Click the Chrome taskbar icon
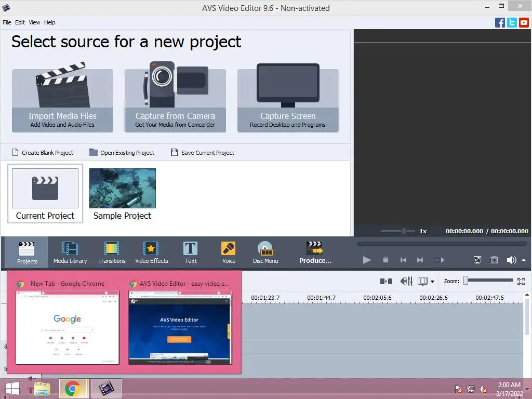 coord(73,389)
